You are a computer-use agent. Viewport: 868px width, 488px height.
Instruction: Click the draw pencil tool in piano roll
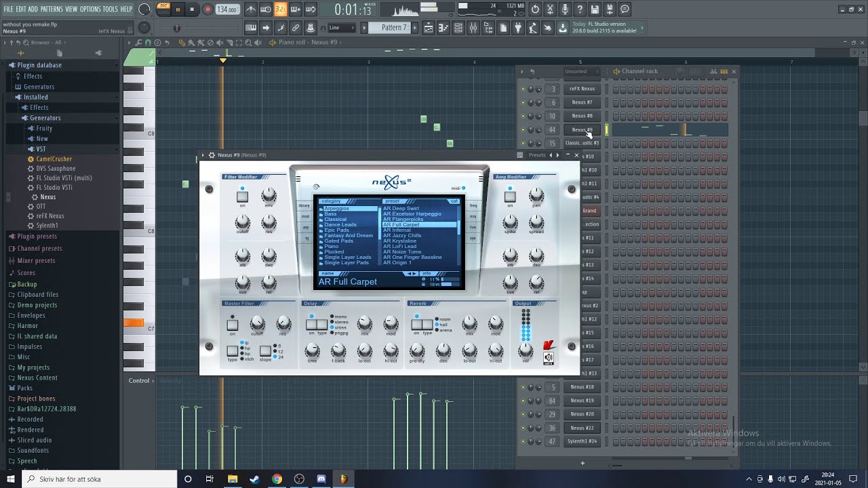pyautogui.click(x=182, y=43)
